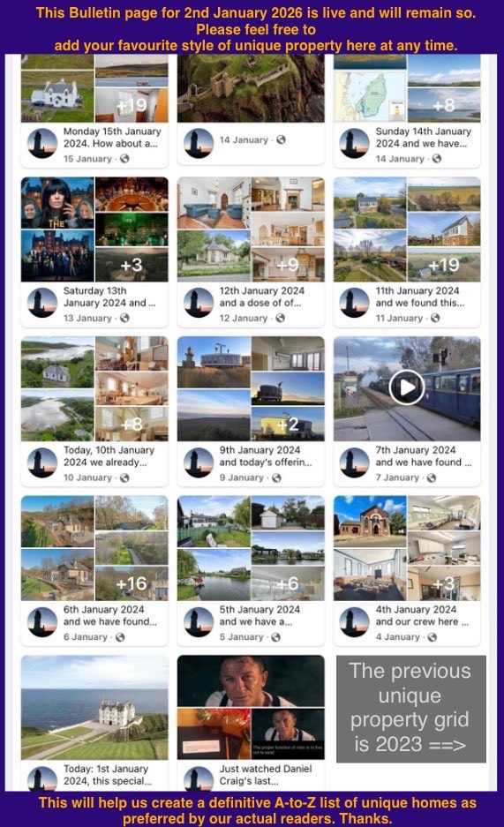504x827 pixels.
Task: Open 'The previous unique property grid is 2023' tile
Action: (x=410, y=709)
